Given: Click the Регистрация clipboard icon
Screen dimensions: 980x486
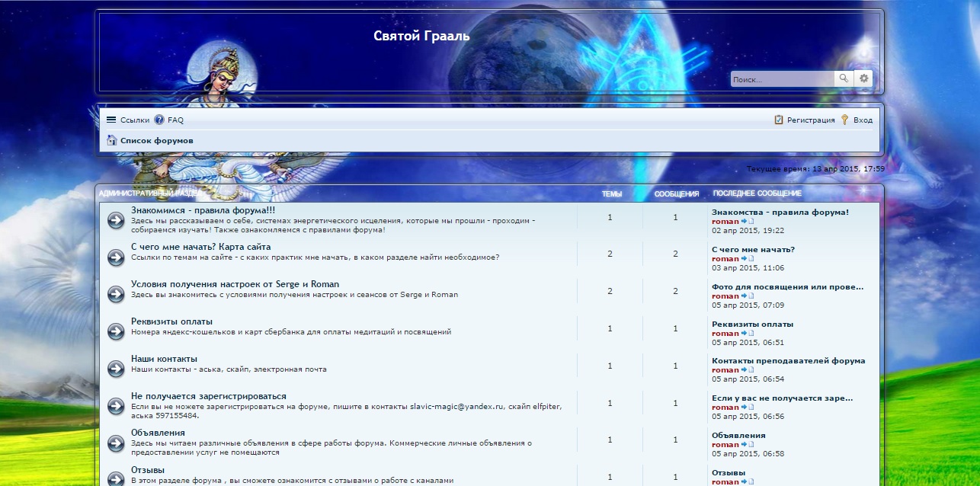Looking at the screenshot, I should (x=779, y=120).
